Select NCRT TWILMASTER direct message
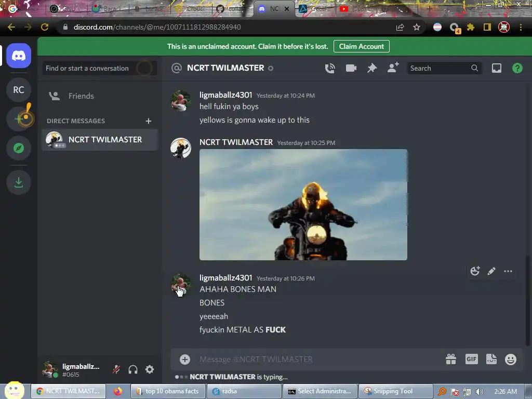The image size is (532, 399). (x=100, y=140)
